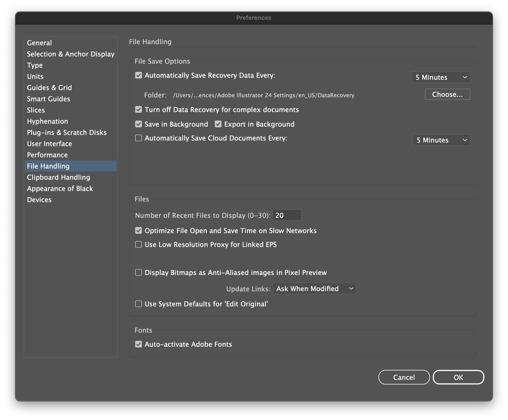Select Plug-ins & Scratch Disks category

pyautogui.click(x=67, y=132)
